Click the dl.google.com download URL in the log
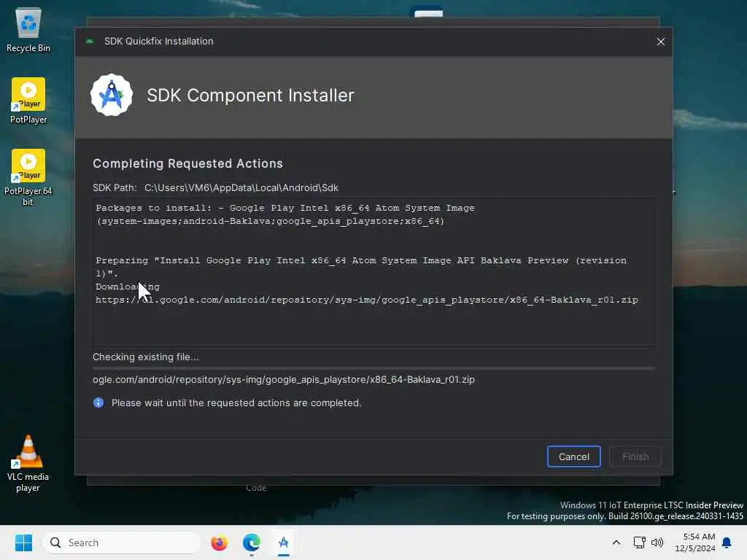The width and height of the screenshot is (747, 560). [367, 300]
